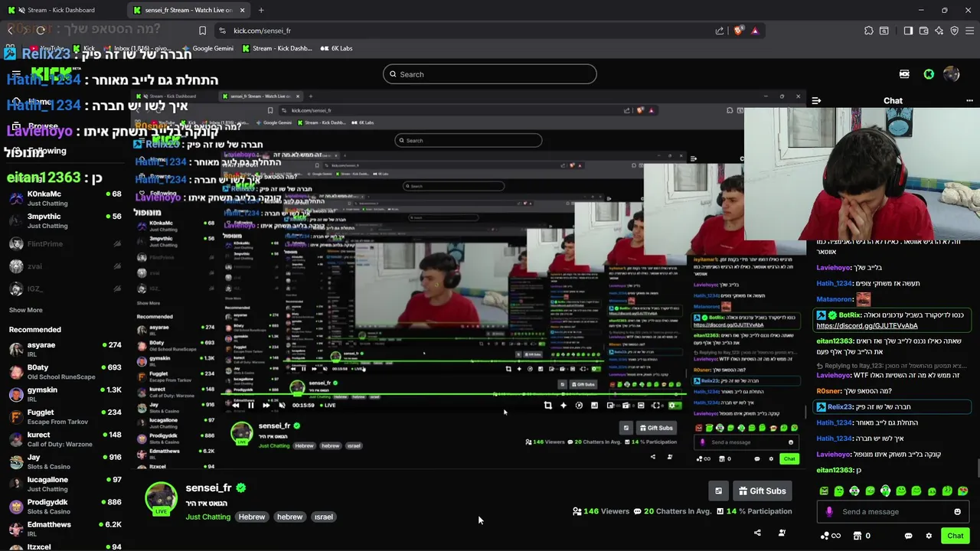This screenshot has width=980, height=551.
Task: Open 3mpvthic channel in the sidebar
Action: pos(65,220)
